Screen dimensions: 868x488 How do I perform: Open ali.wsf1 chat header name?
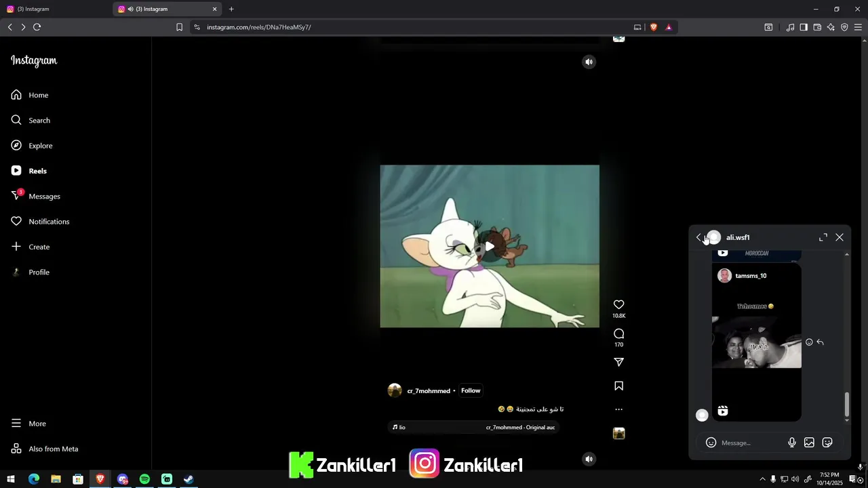click(738, 238)
